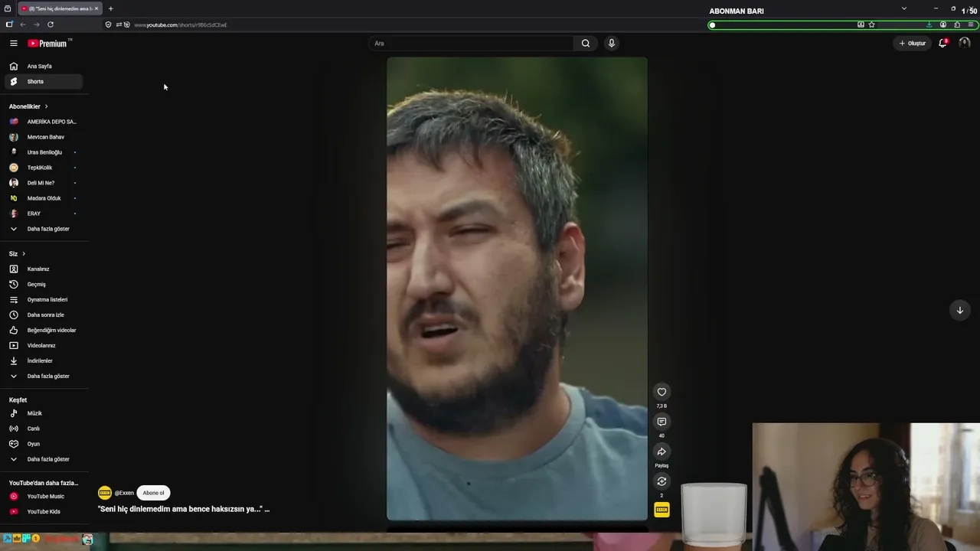
Task: Open browser downloads arrow icon
Action: point(929,24)
